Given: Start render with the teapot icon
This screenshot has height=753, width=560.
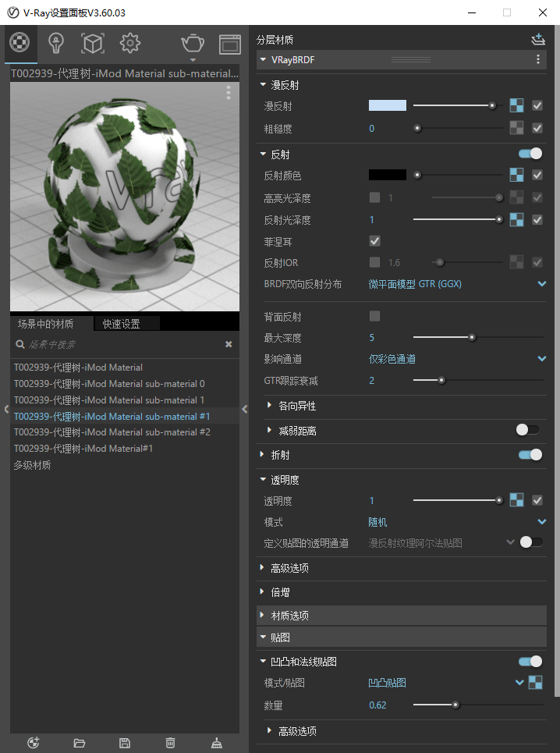Looking at the screenshot, I should point(193,44).
